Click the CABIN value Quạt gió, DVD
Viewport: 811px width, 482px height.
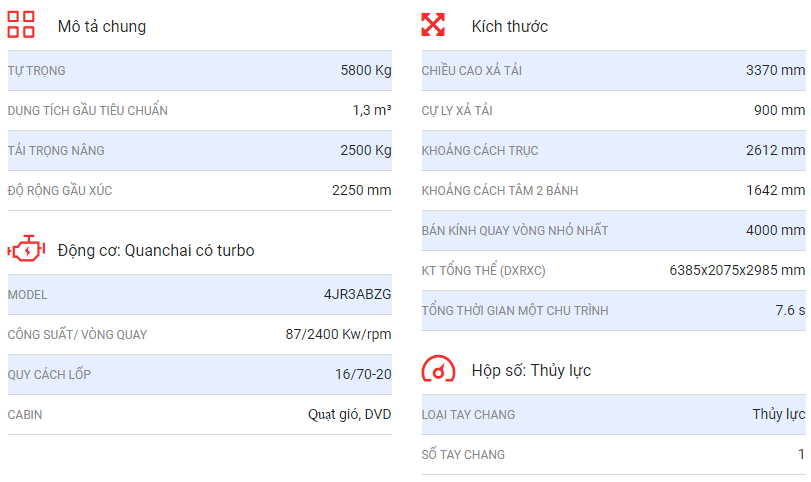(350, 415)
